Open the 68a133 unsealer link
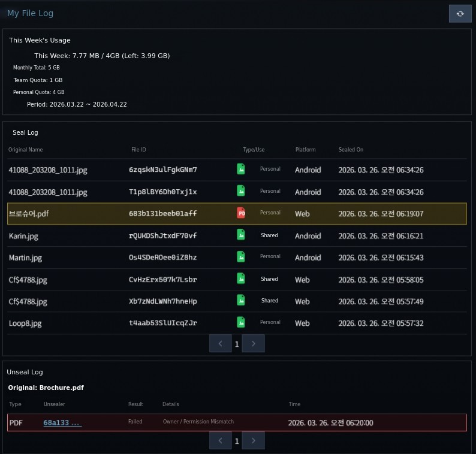 (62, 423)
